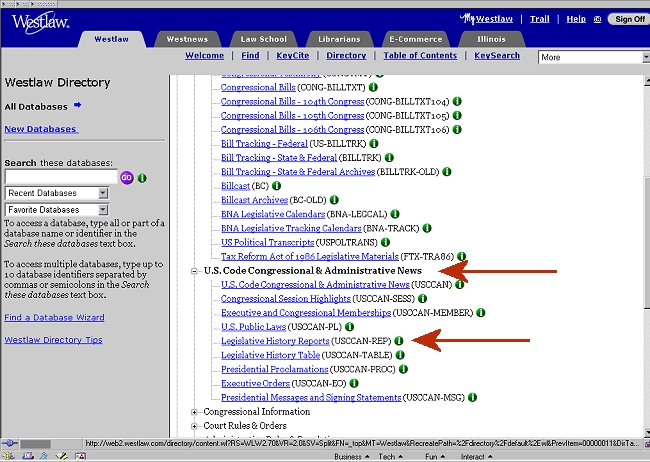Open the Favorite Databases dropdown
650x462 pixels.
pos(57,210)
